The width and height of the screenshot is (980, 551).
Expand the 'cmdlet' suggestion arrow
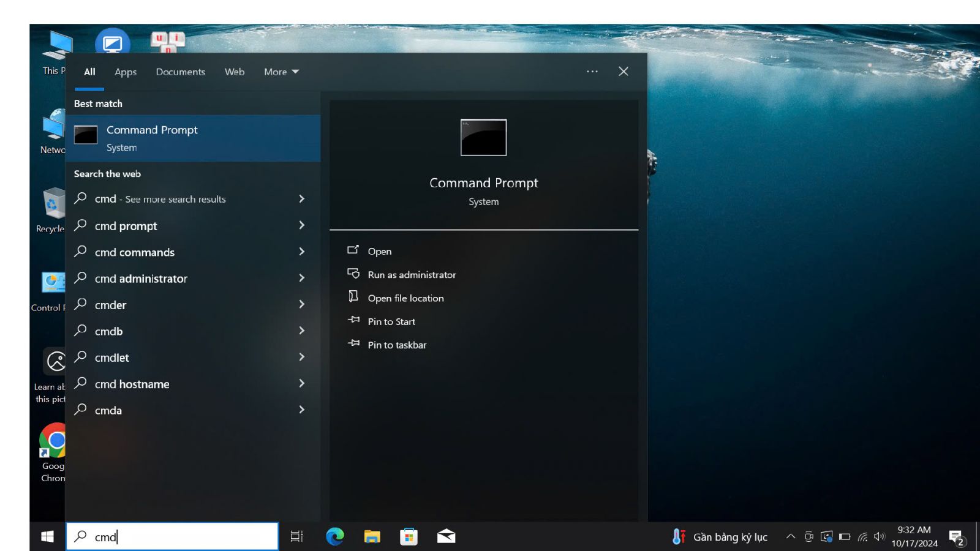[301, 357]
